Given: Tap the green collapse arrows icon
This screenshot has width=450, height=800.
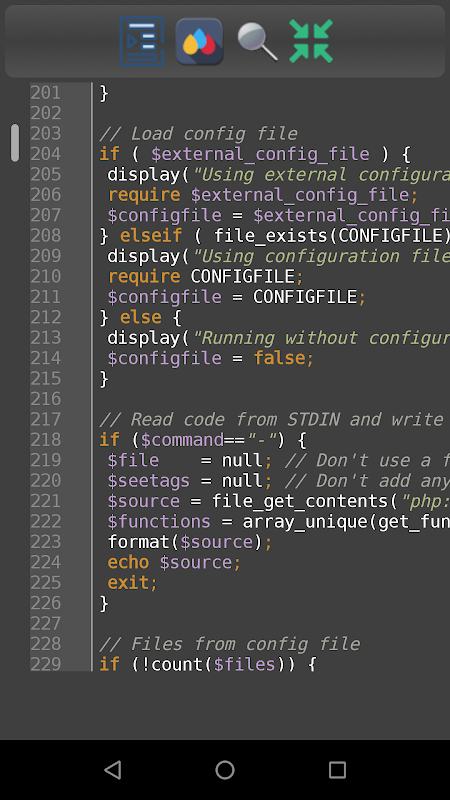Looking at the screenshot, I should (x=311, y=41).
